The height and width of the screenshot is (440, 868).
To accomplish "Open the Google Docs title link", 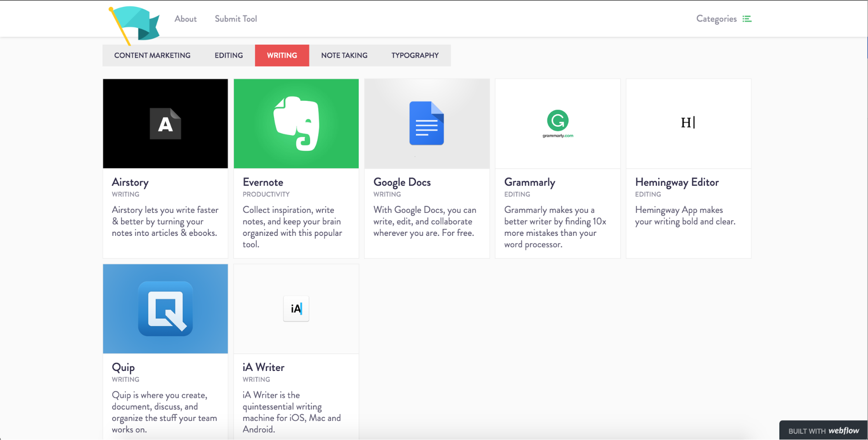I will [402, 182].
